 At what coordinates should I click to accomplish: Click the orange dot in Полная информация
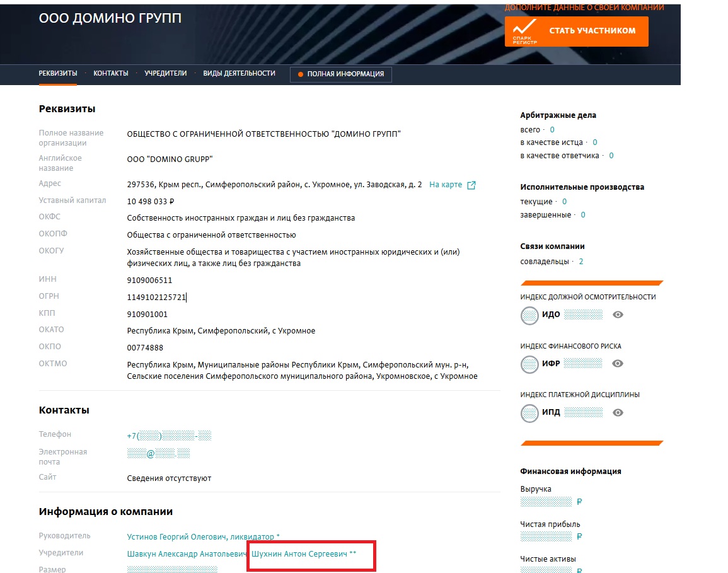[x=301, y=74]
